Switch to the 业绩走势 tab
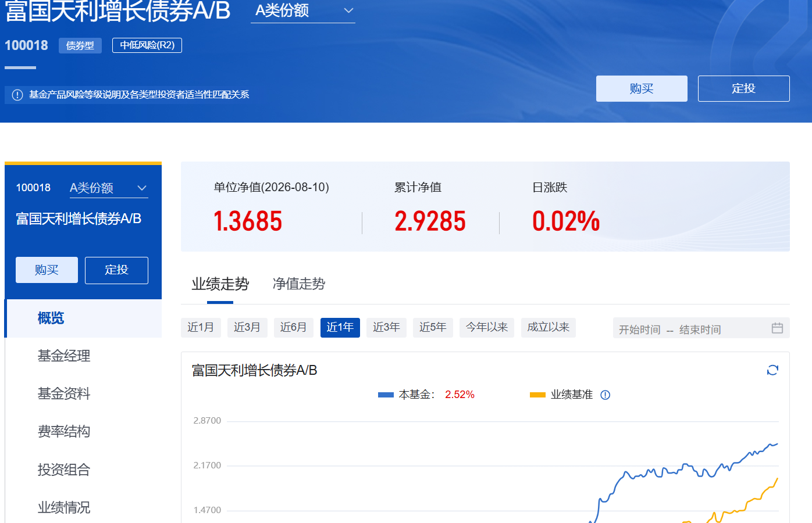 [220, 284]
